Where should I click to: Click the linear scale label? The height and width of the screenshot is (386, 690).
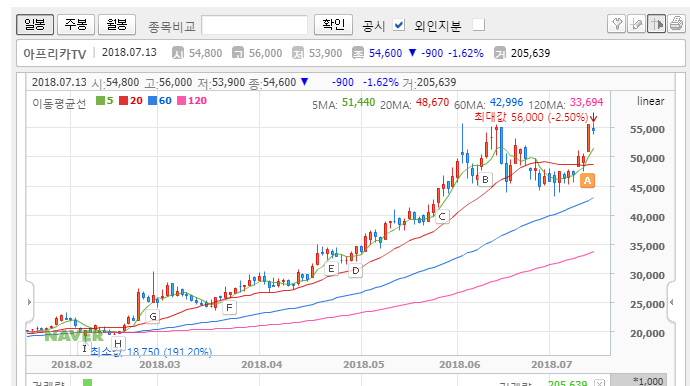[651, 101]
